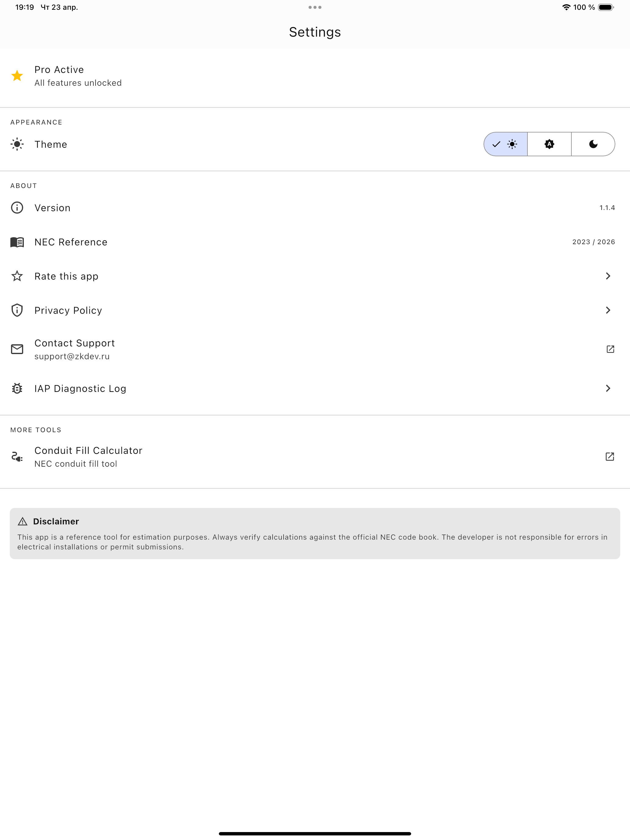630x840 pixels.
Task: Click the gold Pro Active star icon
Action: [17, 76]
